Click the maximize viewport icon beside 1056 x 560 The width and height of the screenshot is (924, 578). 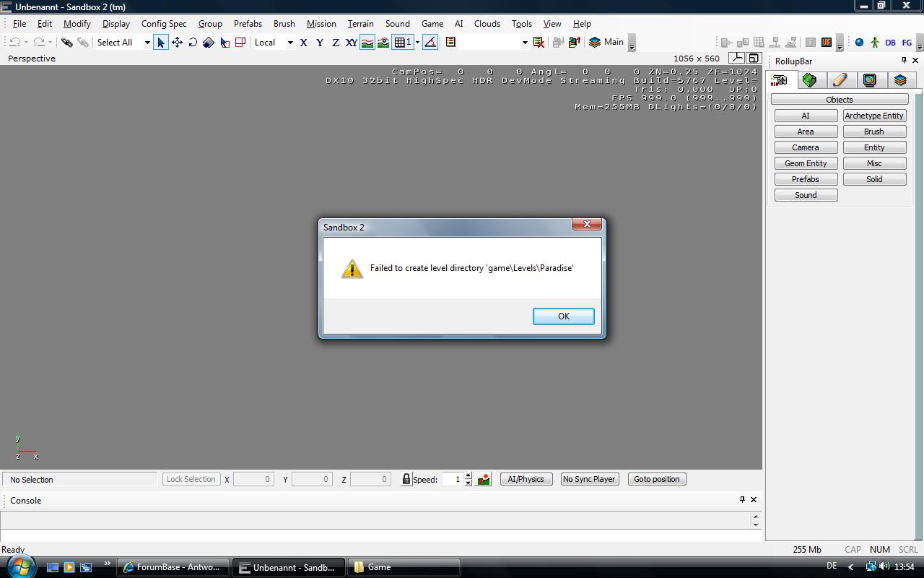pyautogui.click(x=753, y=59)
